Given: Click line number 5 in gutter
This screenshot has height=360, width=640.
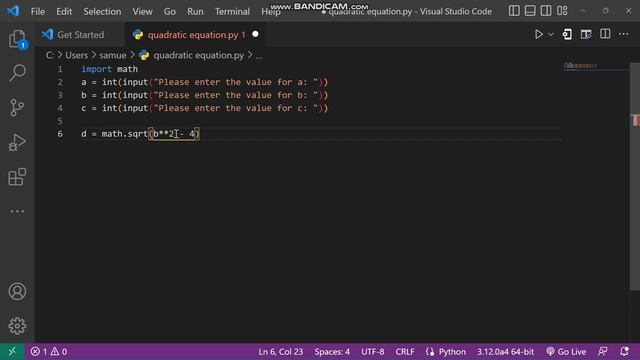Looking at the screenshot, I should [60, 121].
